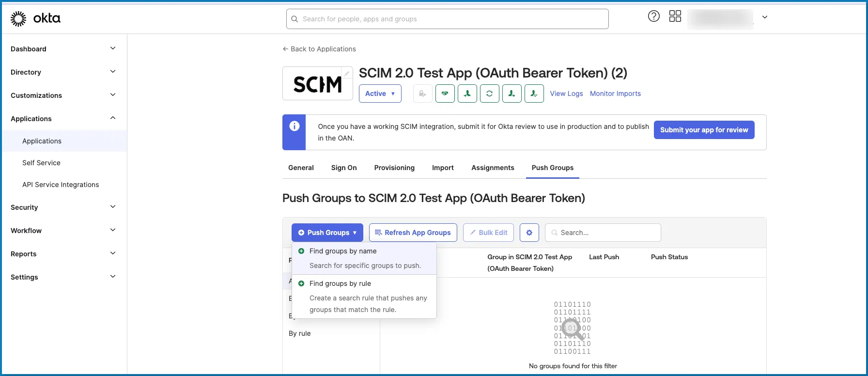Viewport: 868px width, 376px height.
Task: Open the View Logs link
Action: click(566, 94)
